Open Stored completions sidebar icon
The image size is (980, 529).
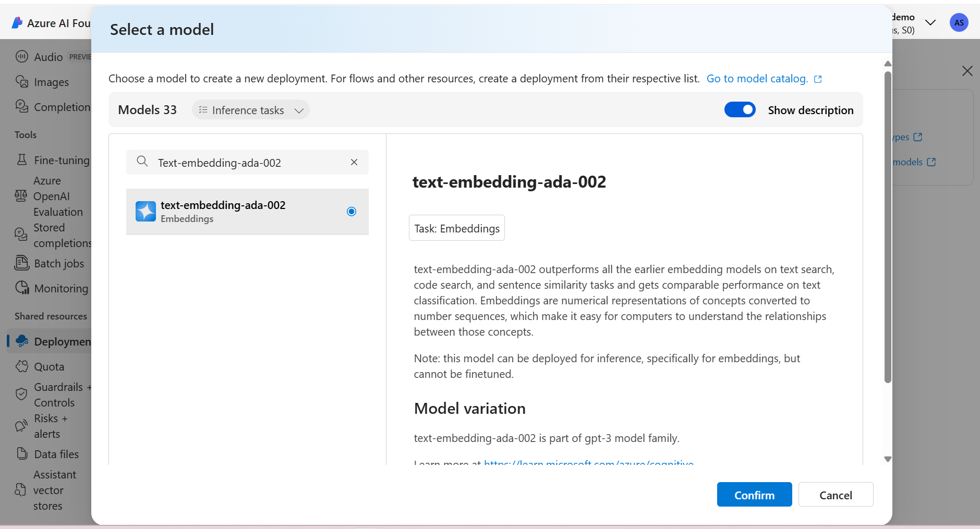[x=21, y=235]
